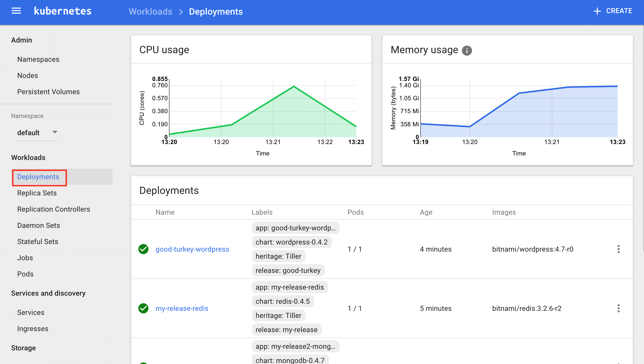This screenshot has height=364, width=644.
Task: Click the kubernetes logo
Action: (x=62, y=11)
